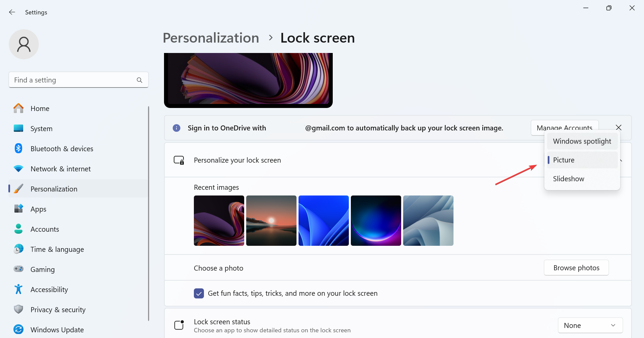
Task: Select Windows spotlight from dropdown list
Action: point(582,141)
